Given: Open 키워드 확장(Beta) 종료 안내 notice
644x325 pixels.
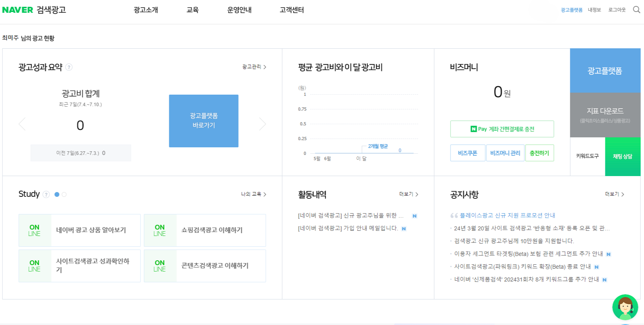Looking at the screenshot, I should click(522, 267).
